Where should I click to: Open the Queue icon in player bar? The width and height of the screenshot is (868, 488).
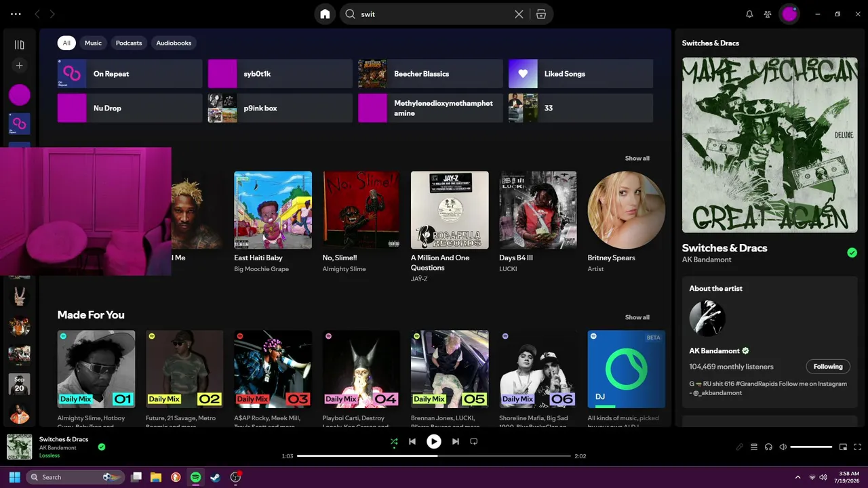(x=754, y=447)
